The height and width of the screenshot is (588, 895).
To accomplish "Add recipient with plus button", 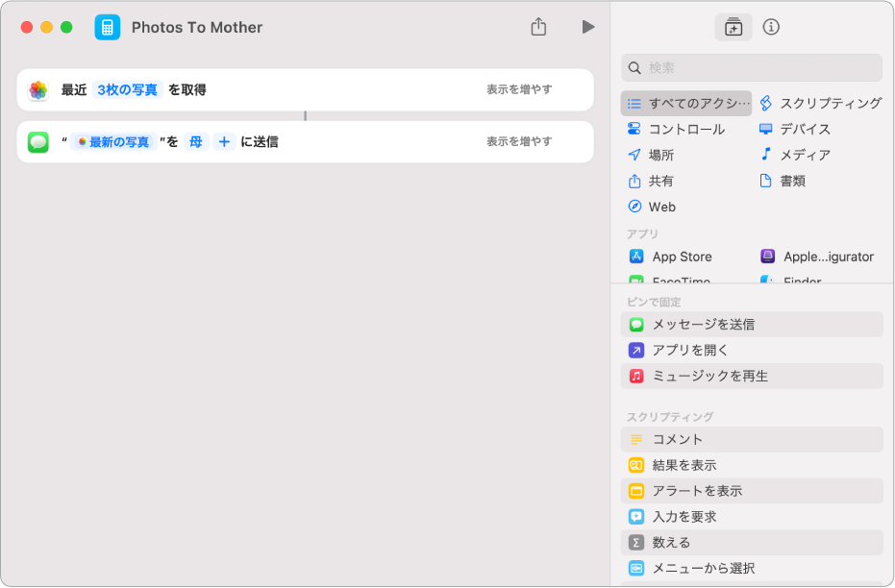I will [224, 141].
